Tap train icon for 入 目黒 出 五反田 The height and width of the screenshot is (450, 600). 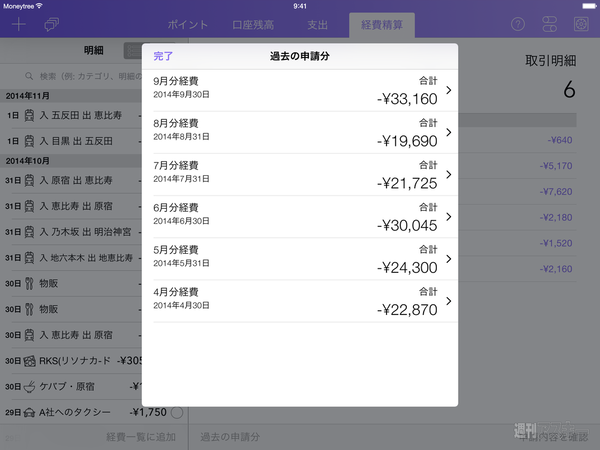(x=29, y=141)
